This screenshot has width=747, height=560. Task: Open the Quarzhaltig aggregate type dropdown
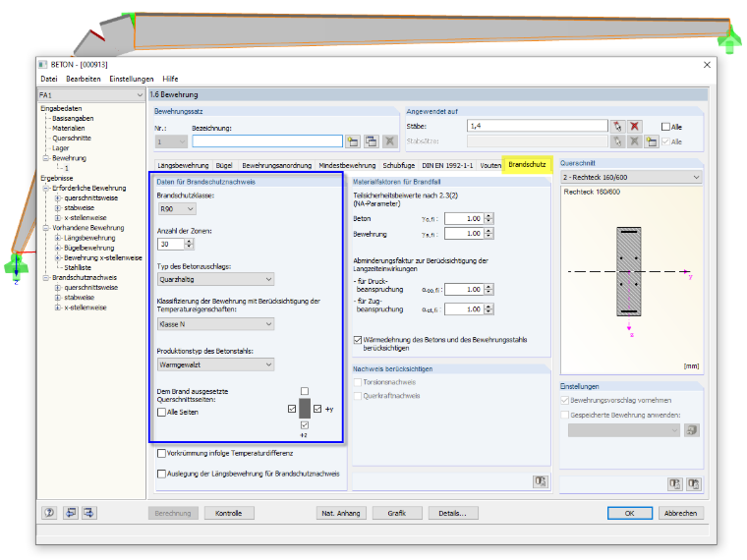pos(216,279)
